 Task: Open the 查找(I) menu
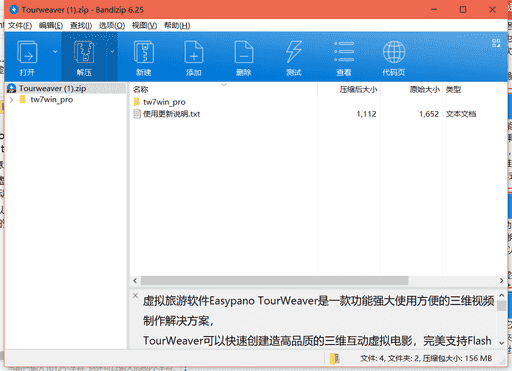[81, 26]
